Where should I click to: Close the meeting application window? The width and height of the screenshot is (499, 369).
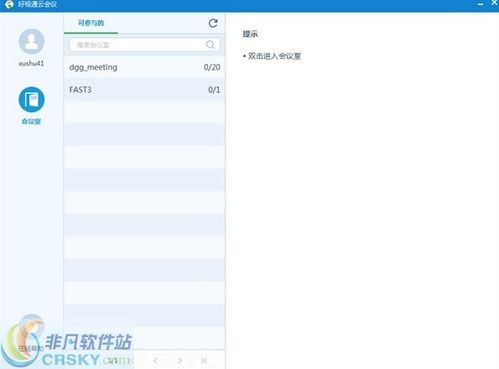point(495,3)
